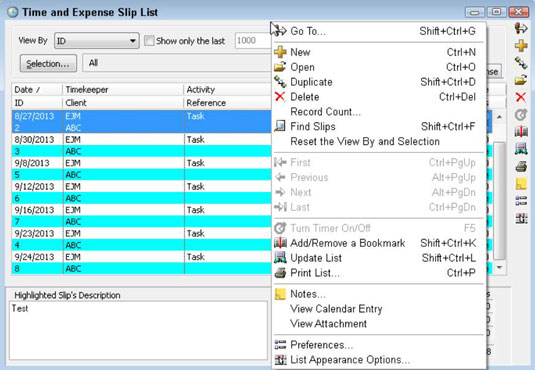Choose Find Slips from the menu
This screenshot has height=370, width=535.
tap(379, 127)
